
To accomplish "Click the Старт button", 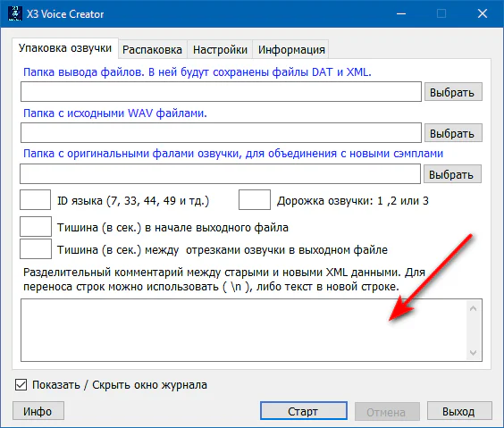I will (x=304, y=411).
